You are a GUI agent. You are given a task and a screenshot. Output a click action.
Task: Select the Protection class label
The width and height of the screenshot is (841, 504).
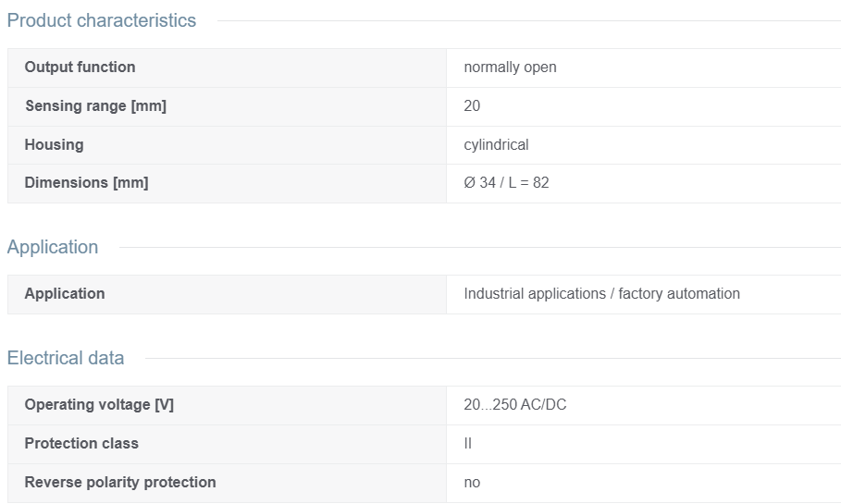(x=81, y=443)
